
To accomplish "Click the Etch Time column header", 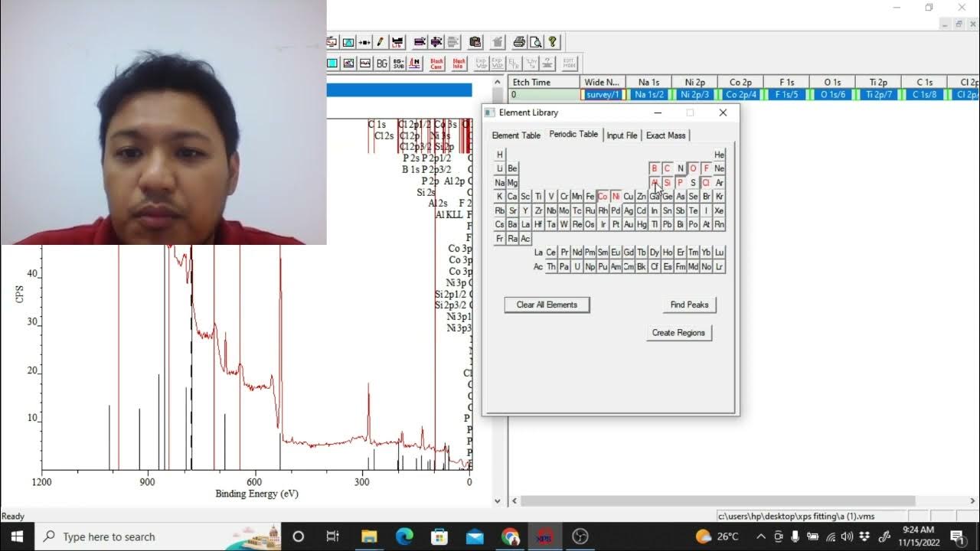I will pos(544,82).
